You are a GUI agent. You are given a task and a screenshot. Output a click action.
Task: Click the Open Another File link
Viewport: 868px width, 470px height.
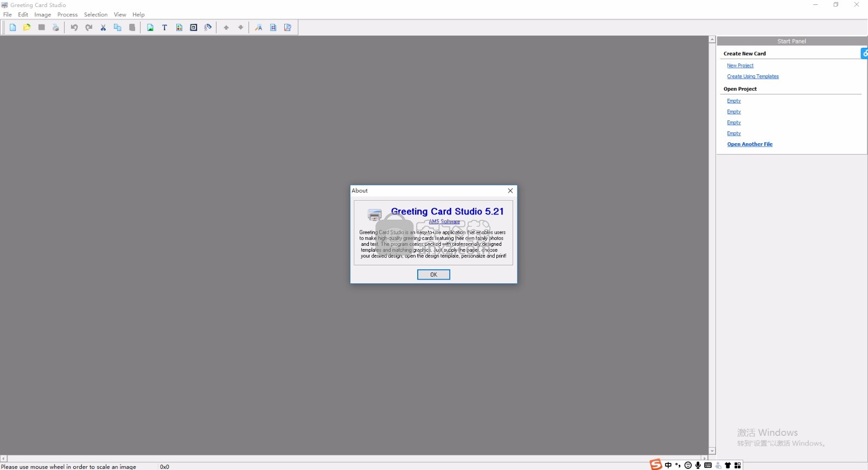749,144
